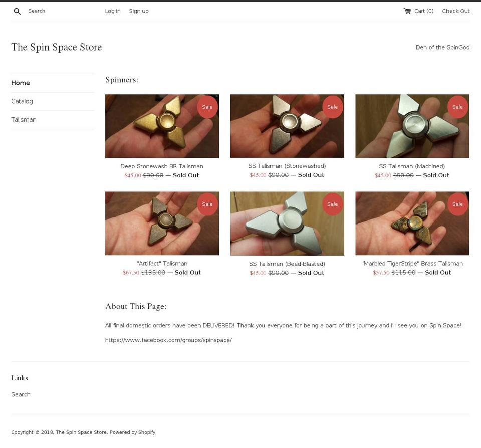Click the Links footer heading
481x448 pixels.
[20, 378]
